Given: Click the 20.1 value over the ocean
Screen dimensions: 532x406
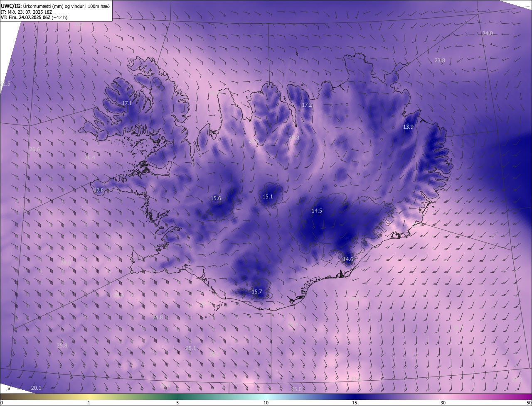Looking at the screenshot, I should click(x=36, y=388).
